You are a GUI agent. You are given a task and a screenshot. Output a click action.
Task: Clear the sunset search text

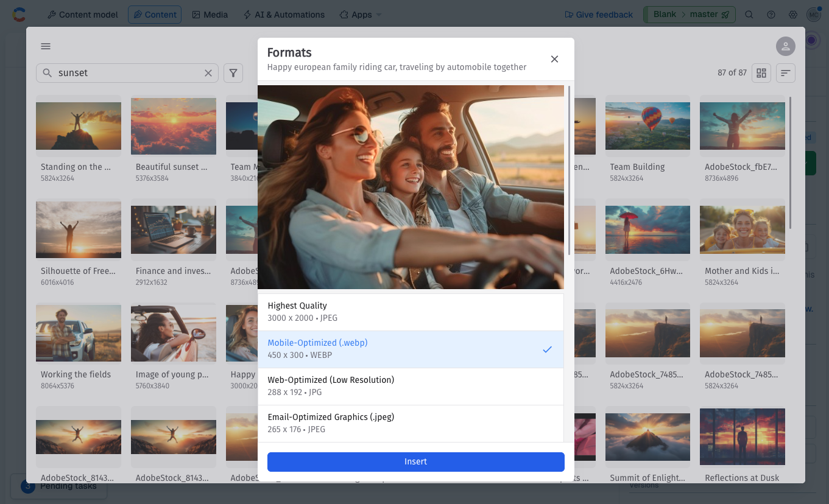(x=208, y=73)
